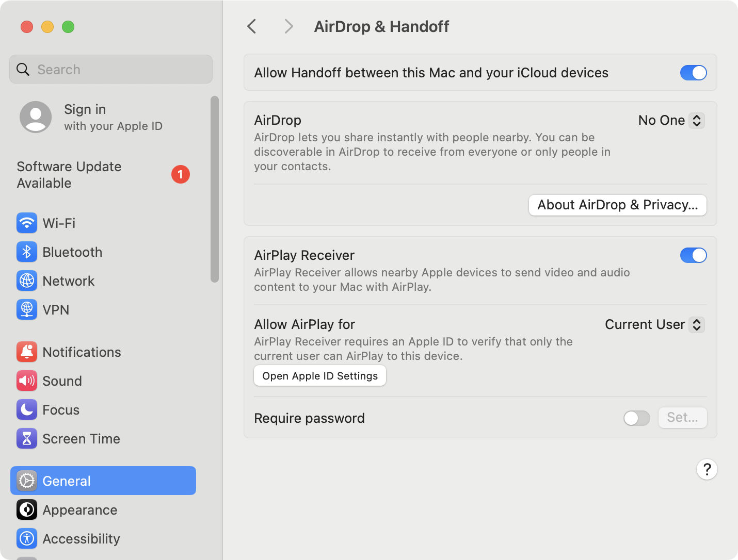Select Appearance in the sidebar
Viewport: 738px width, 560px height.
pyautogui.click(x=103, y=510)
